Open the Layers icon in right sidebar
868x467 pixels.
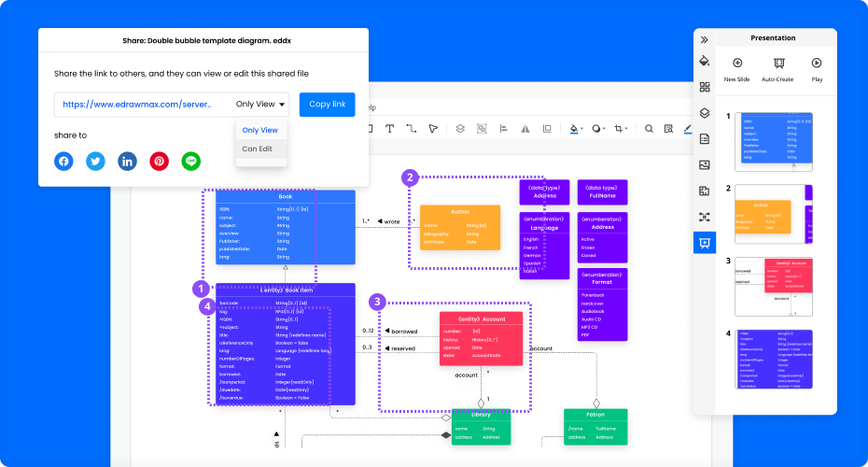point(705,112)
